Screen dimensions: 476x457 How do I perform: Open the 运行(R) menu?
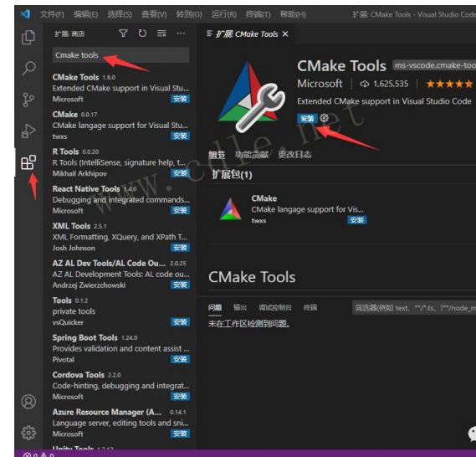[x=223, y=14]
